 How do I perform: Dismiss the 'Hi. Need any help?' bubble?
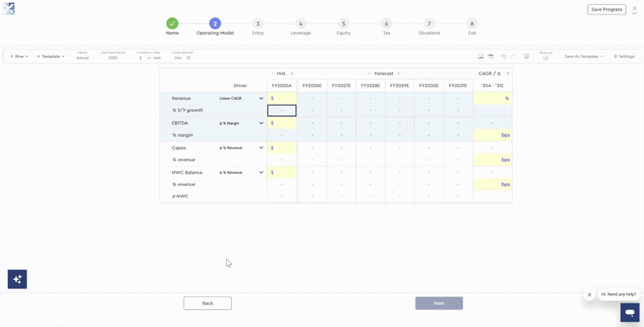coord(589,295)
